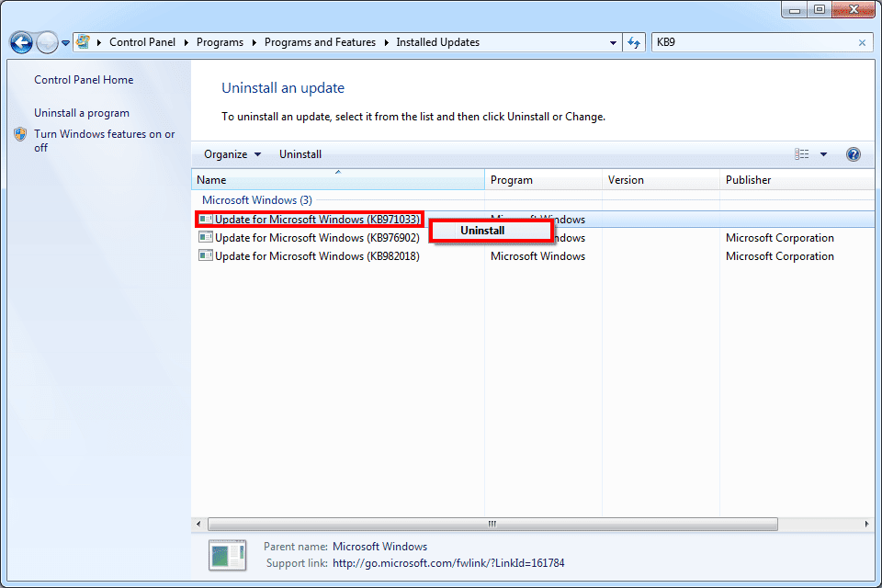Click the icon beside KB976902 update
Viewport: 882px width, 588px height.
206,237
